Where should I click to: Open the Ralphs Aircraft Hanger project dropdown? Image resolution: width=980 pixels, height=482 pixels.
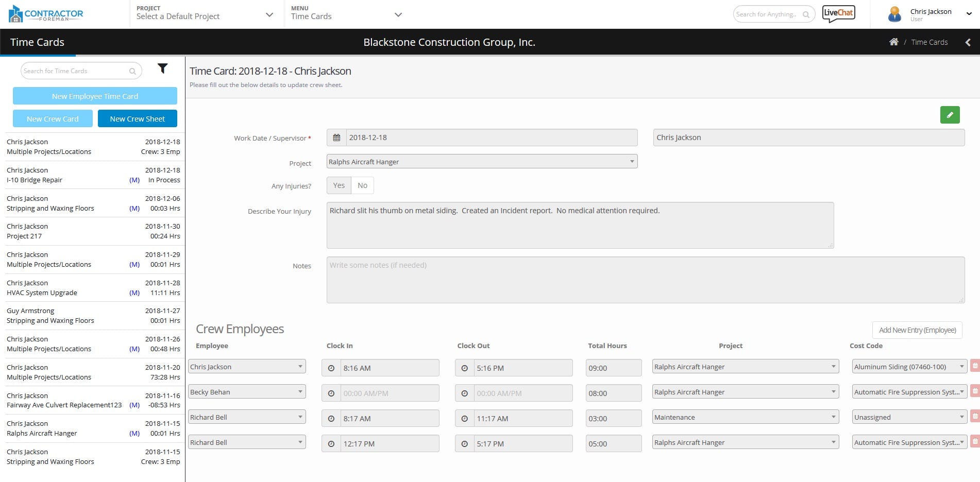point(482,162)
